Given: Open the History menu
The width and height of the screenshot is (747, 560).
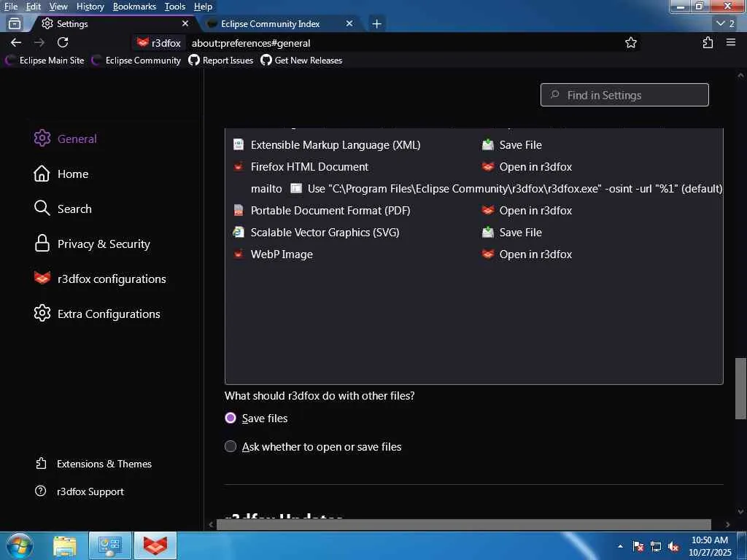Looking at the screenshot, I should coord(90,6).
